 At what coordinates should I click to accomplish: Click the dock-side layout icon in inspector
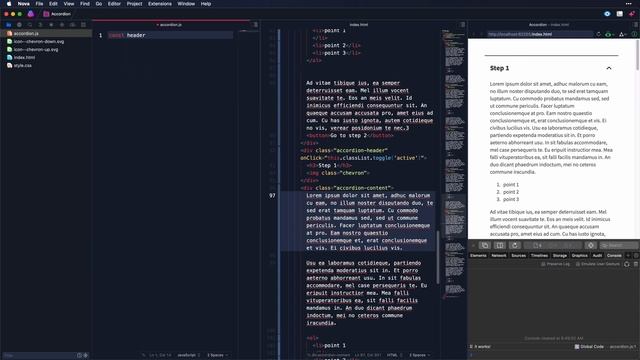click(x=500, y=245)
